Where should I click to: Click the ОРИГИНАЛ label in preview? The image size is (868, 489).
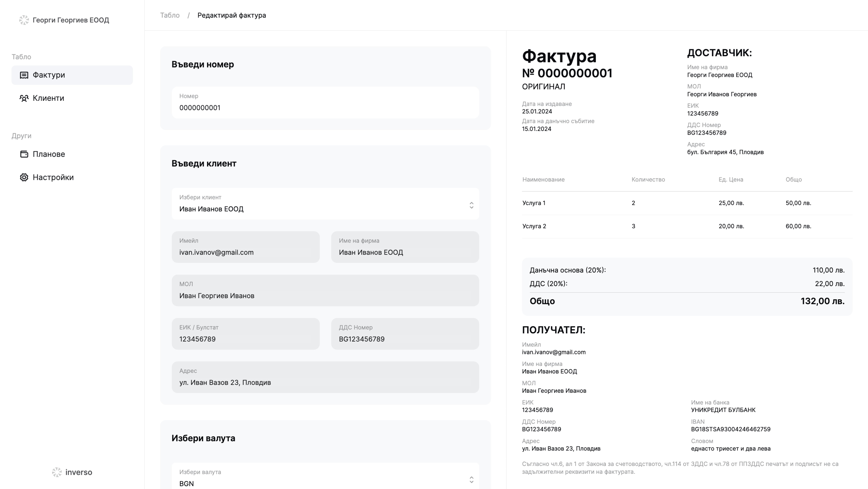pyautogui.click(x=544, y=87)
